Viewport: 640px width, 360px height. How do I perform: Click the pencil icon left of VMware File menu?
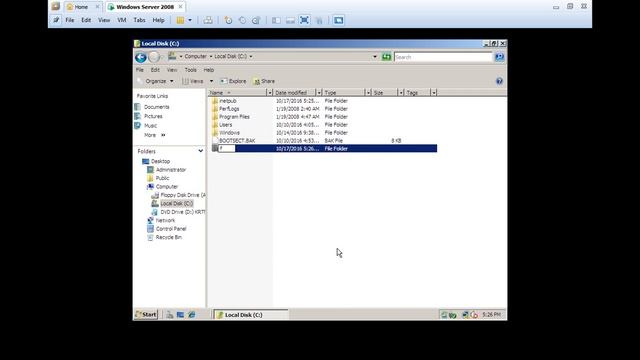[56, 20]
